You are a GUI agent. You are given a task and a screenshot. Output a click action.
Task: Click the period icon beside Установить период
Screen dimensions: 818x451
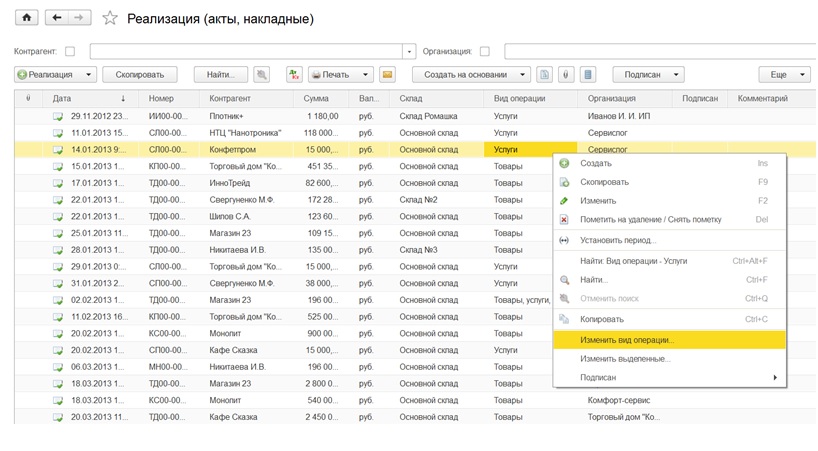point(564,240)
